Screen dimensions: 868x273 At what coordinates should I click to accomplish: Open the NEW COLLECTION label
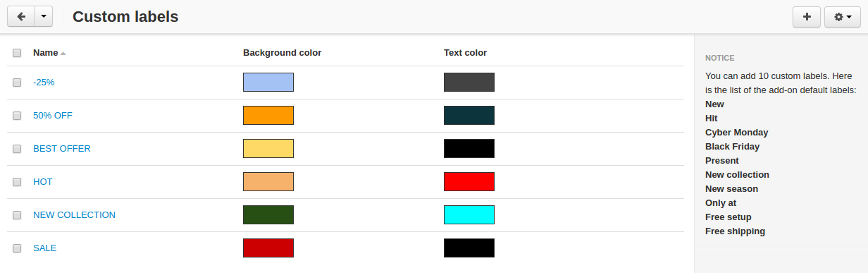pos(74,215)
